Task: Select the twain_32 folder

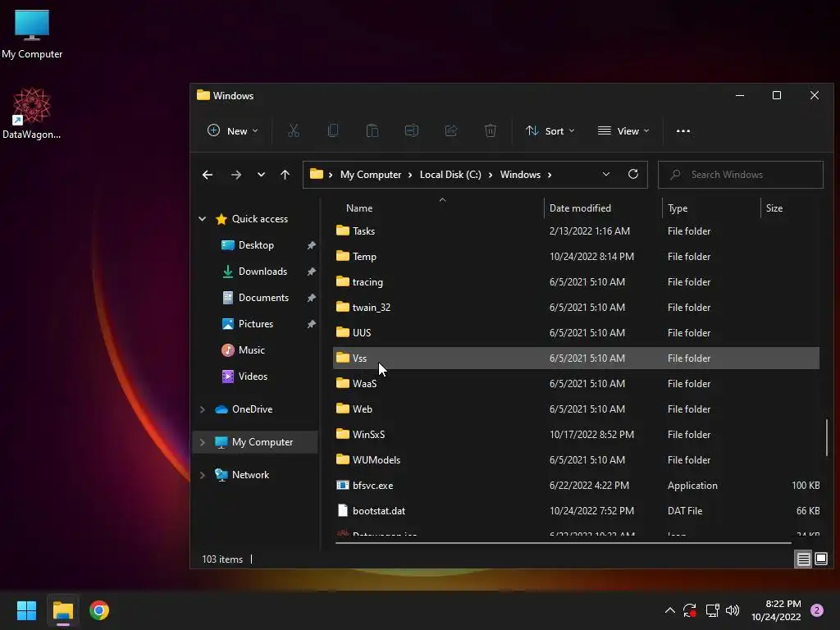Action: coord(576,308)
